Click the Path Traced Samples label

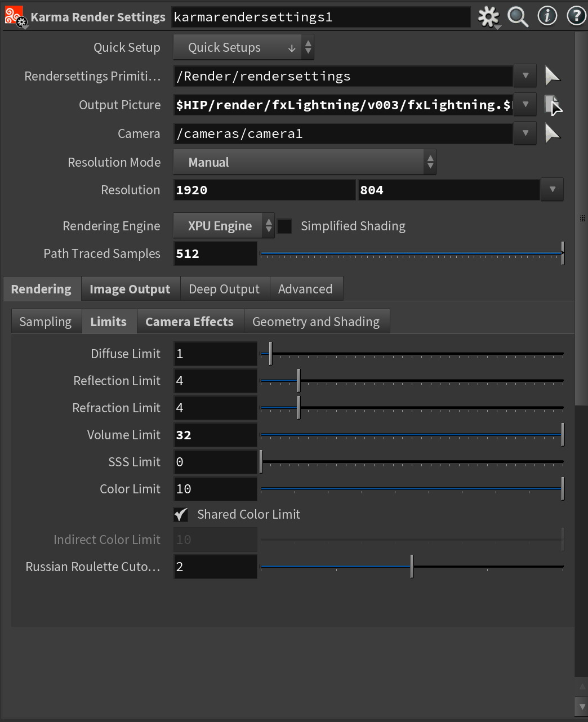click(x=102, y=253)
